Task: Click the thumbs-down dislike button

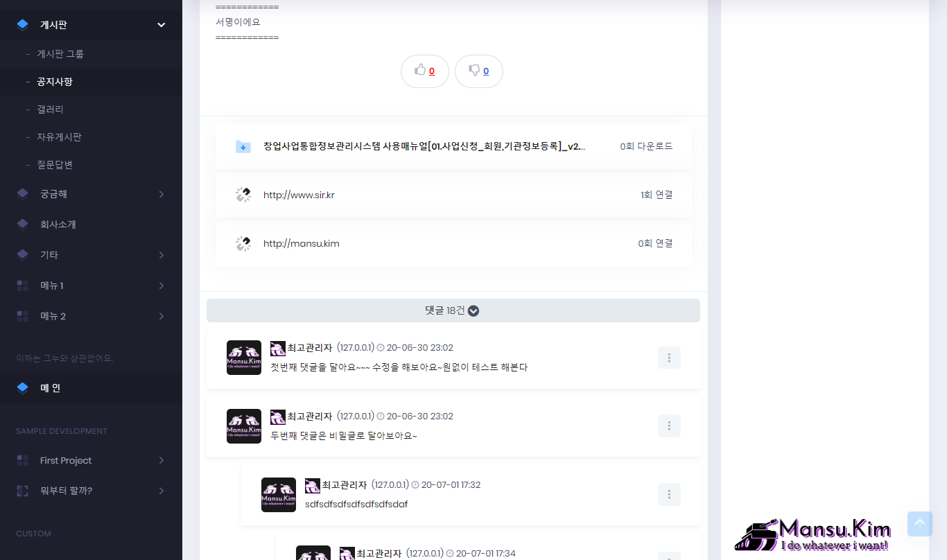Action: (x=478, y=71)
